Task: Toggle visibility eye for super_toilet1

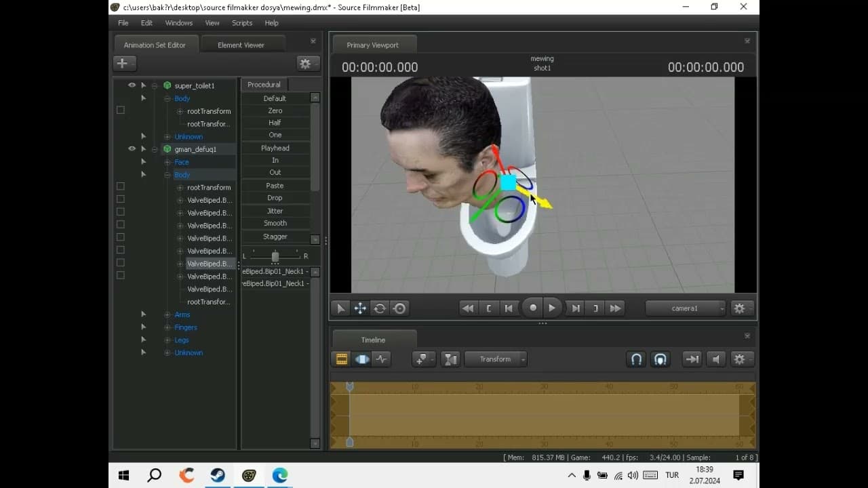Action: [x=132, y=85]
